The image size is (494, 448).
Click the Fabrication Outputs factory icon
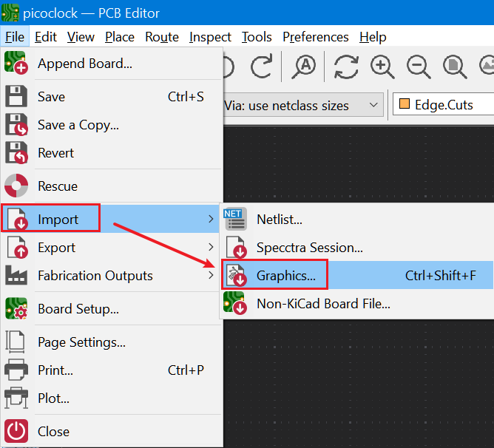point(16,275)
